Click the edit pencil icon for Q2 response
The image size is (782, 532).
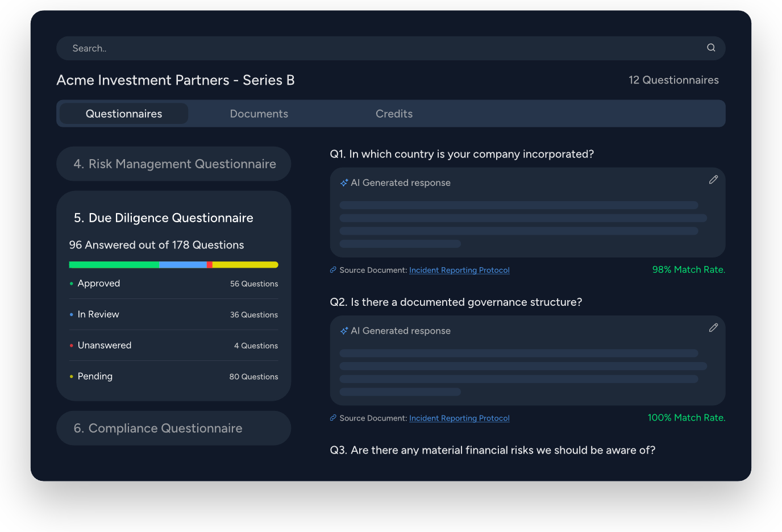[713, 328]
